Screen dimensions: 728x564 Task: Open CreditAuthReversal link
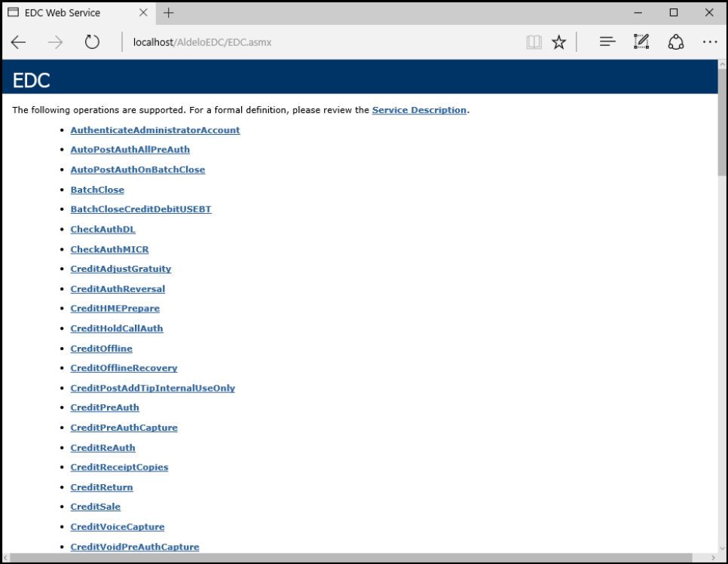(118, 289)
